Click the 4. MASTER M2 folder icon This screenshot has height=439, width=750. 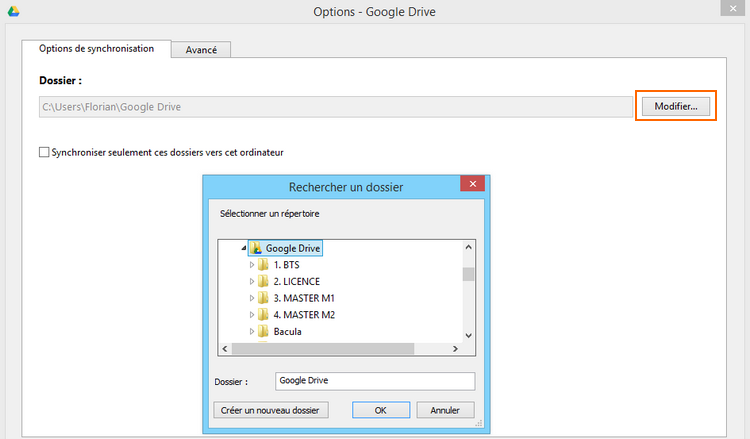264,315
